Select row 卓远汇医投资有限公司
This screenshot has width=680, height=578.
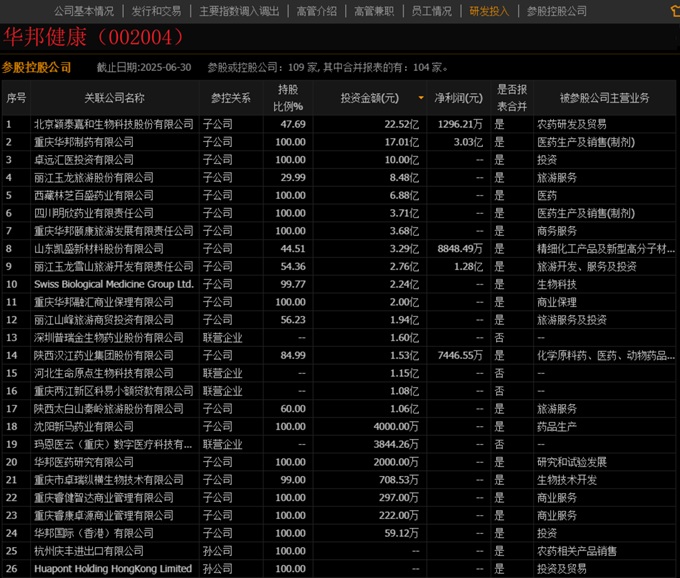tap(339, 160)
